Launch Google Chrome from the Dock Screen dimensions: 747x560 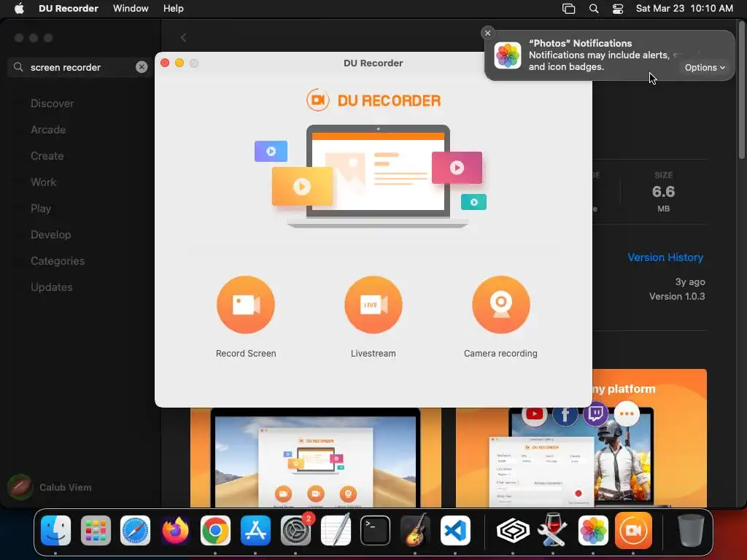coord(215,530)
